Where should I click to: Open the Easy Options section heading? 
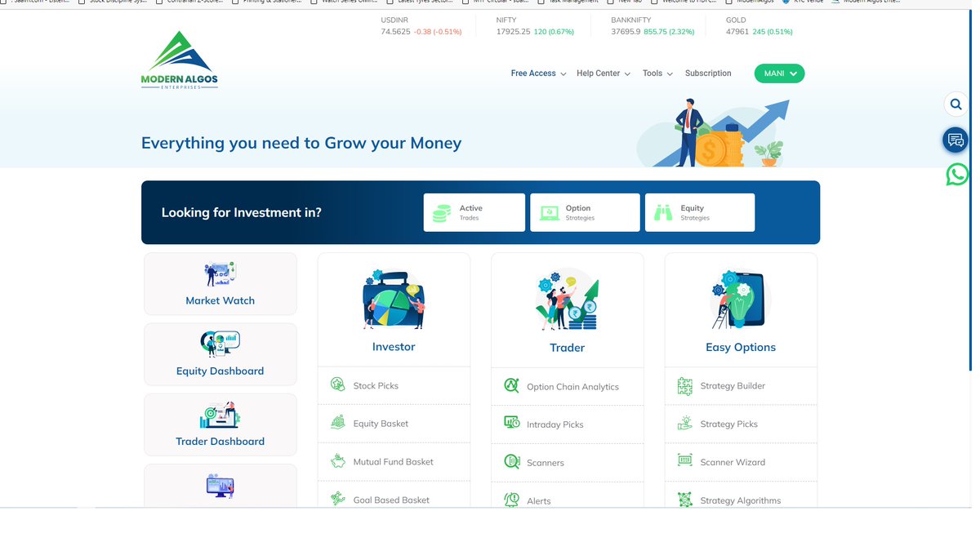pyautogui.click(x=740, y=347)
